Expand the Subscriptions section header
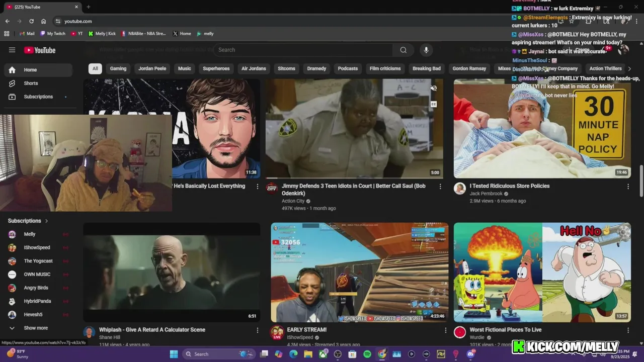This screenshot has width=644, height=362. tap(28, 221)
